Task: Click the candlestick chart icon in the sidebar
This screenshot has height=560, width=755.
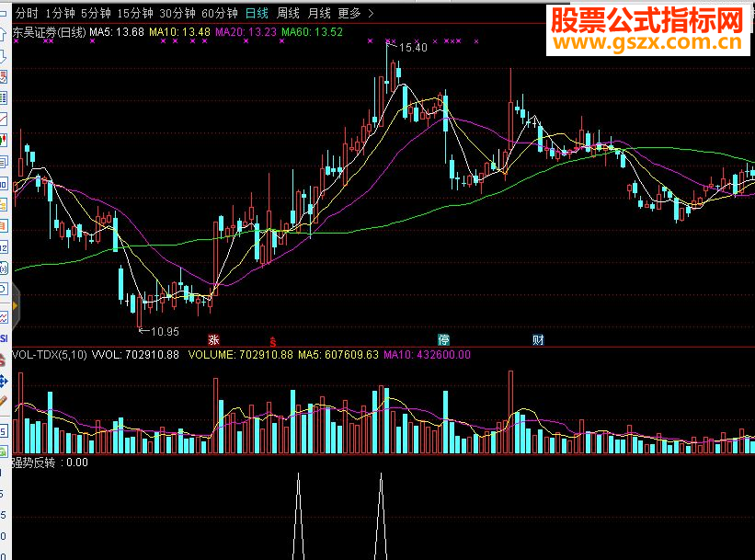Action: point(4,140)
